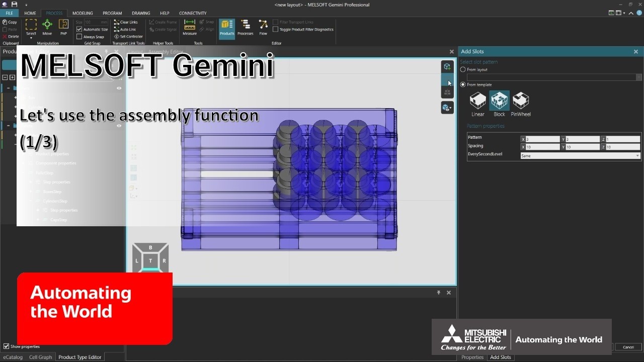This screenshot has height=362, width=644.
Task: Open the EverySecondLevel Same dropdown
Action: click(x=581, y=156)
